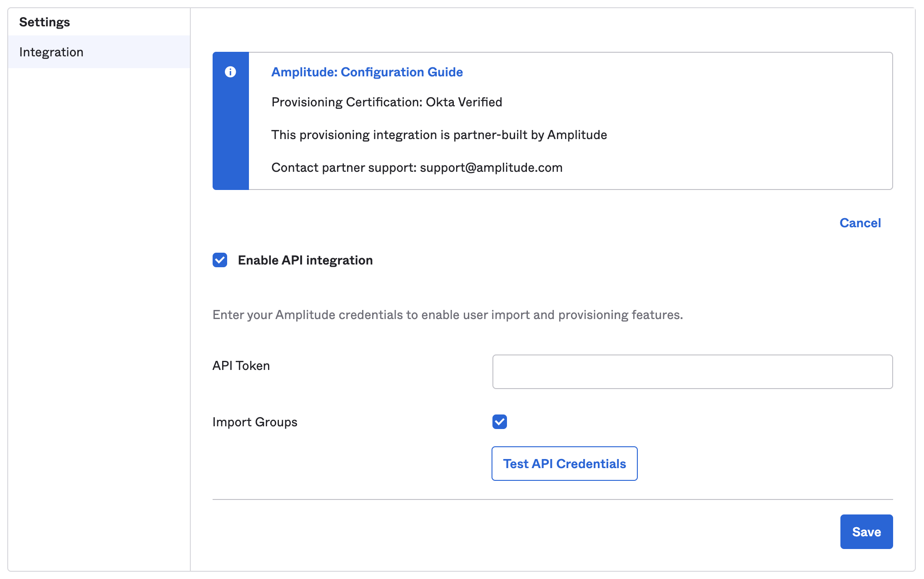The image size is (924, 579).
Task: Click the Enable API integration label text
Action: 305,260
